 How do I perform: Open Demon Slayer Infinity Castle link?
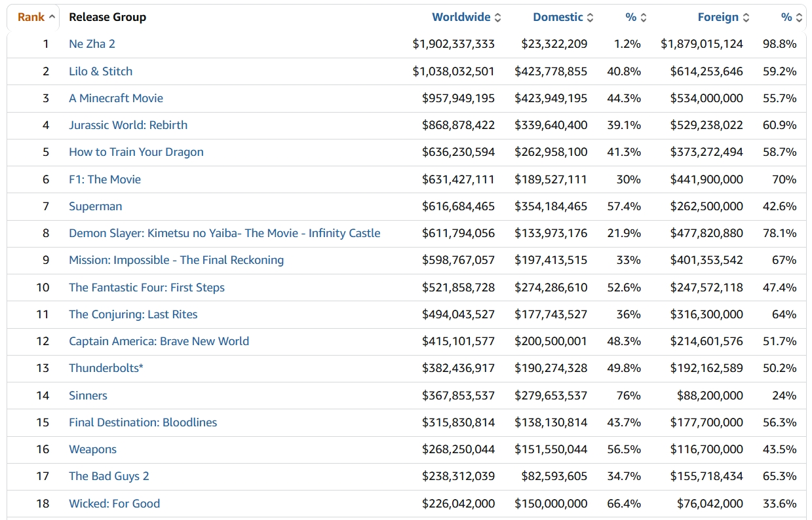point(224,233)
